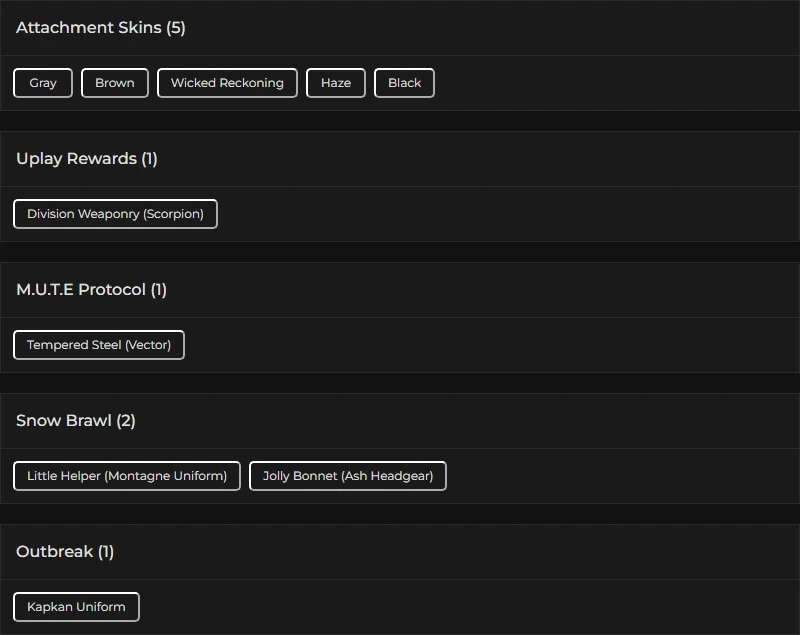Image resolution: width=800 pixels, height=635 pixels.
Task: Select Jolly Bonnet (Ash Headgear)
Action: pyautogui.click(x=348, y=476)
